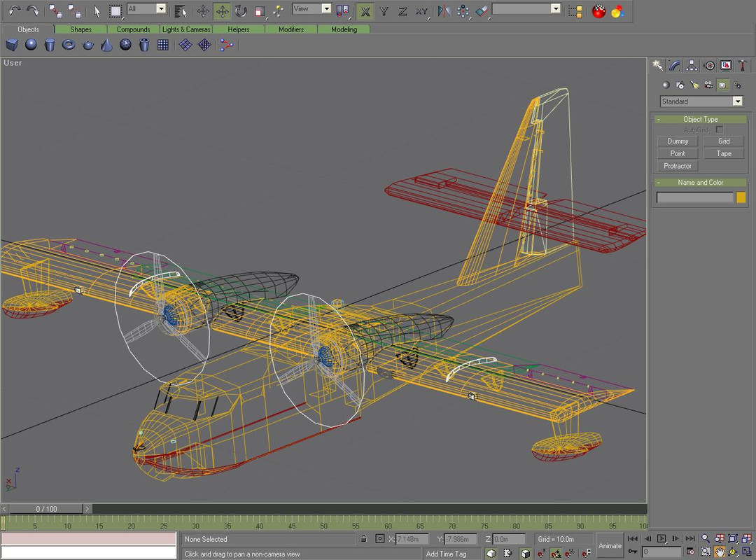Viewport: 756px width, 560px height.
Task: Open the Hierarchy command panel tab
Action: [692, 66]
